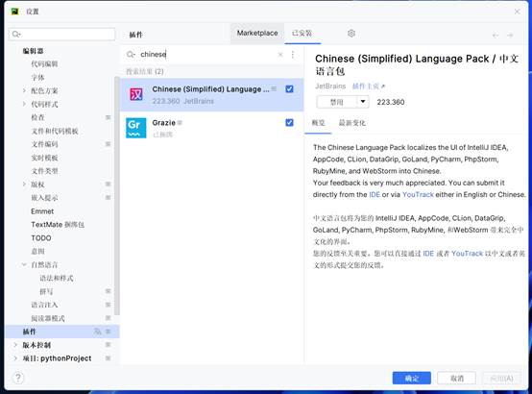Navigate forward with right arrow
Image resolution: width=532 pixels, height=394 pixels.
[510, 35]
